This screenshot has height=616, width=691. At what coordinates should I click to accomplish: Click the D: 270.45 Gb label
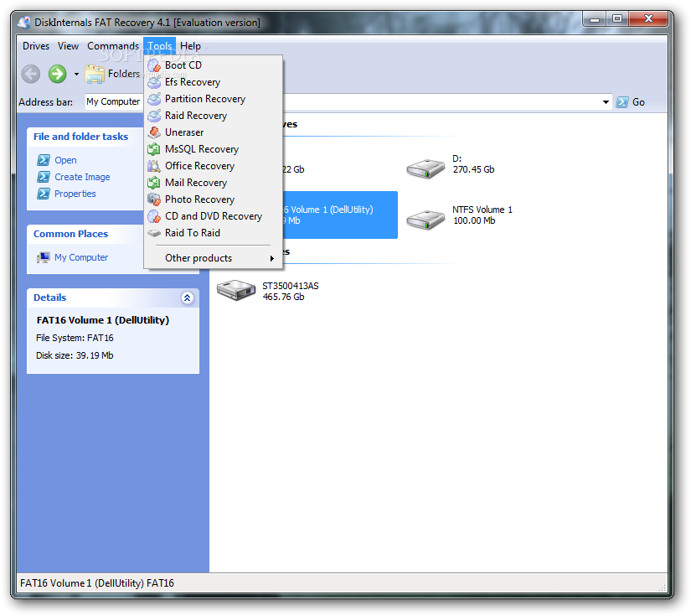pos(473,164)
